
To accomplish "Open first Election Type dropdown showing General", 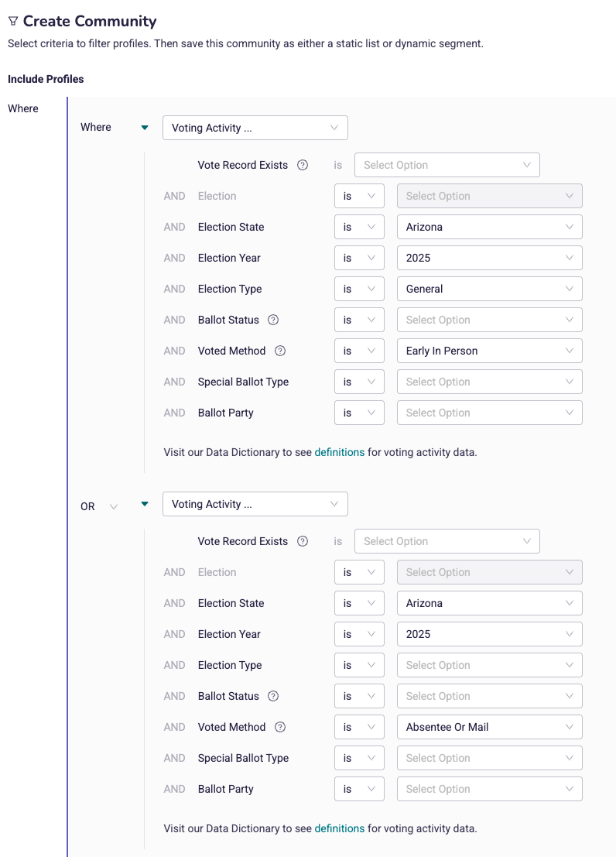I will [490, 289].
